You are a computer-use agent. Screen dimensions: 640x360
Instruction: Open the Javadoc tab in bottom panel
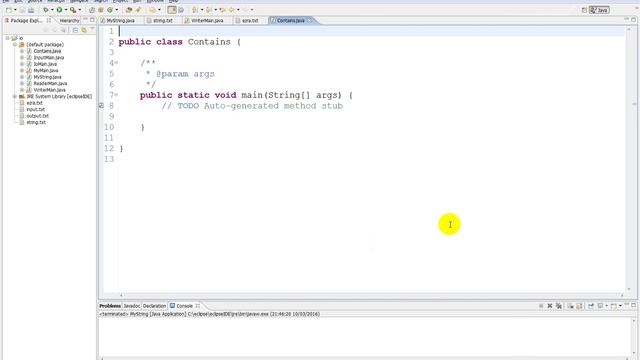(x=131, y=306)
